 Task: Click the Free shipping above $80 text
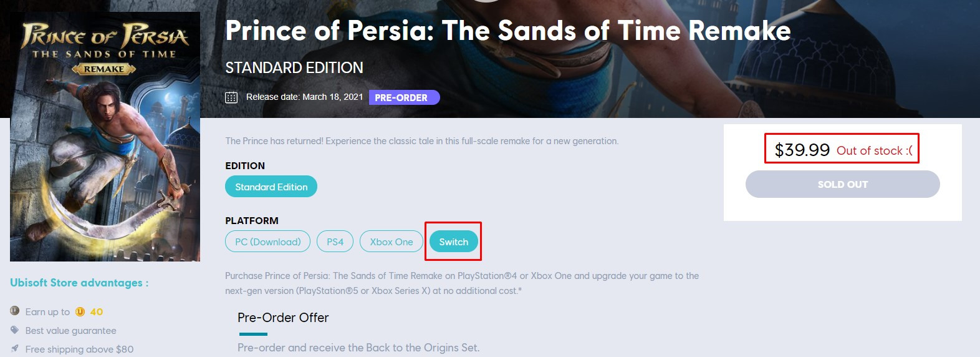79,350
